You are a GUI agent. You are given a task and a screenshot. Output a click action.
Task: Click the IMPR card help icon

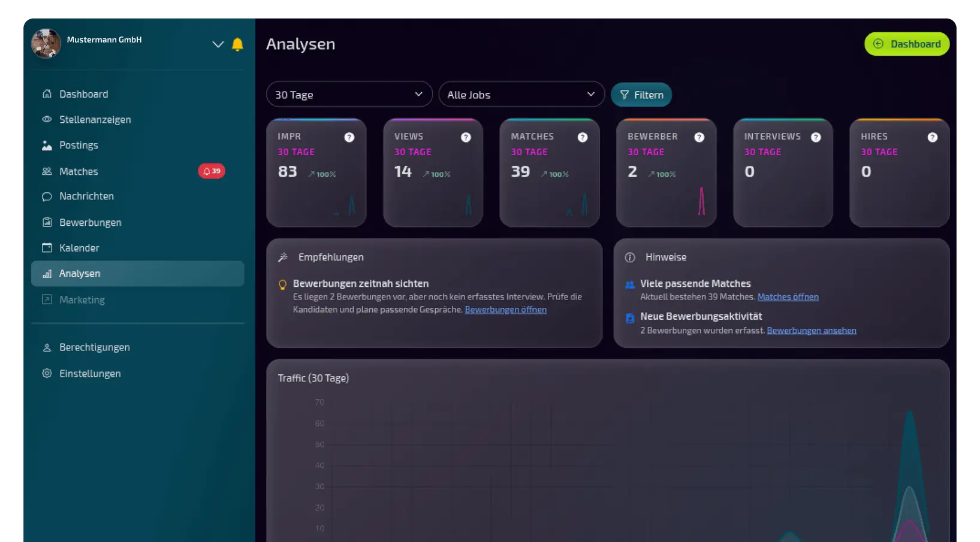pos(349,138)
